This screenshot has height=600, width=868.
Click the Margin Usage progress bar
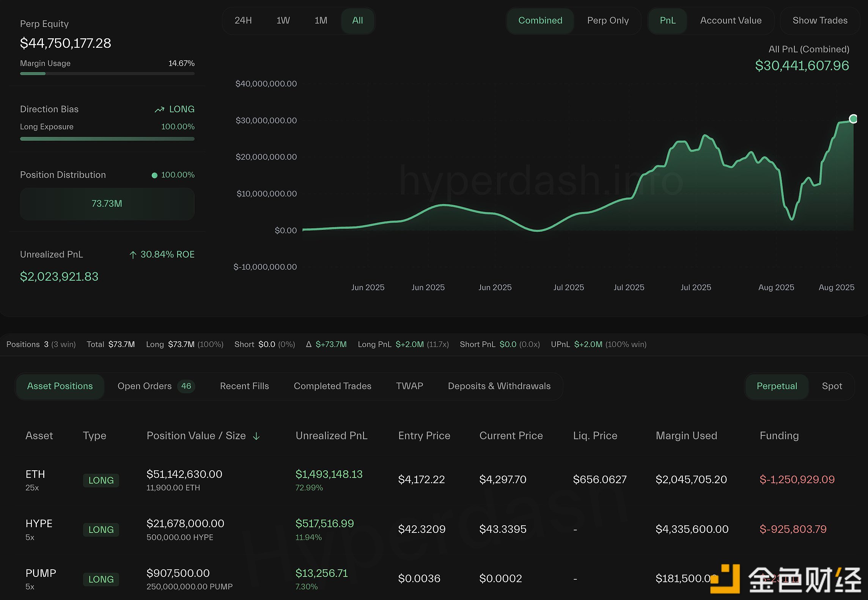click(x=107, y=74)
